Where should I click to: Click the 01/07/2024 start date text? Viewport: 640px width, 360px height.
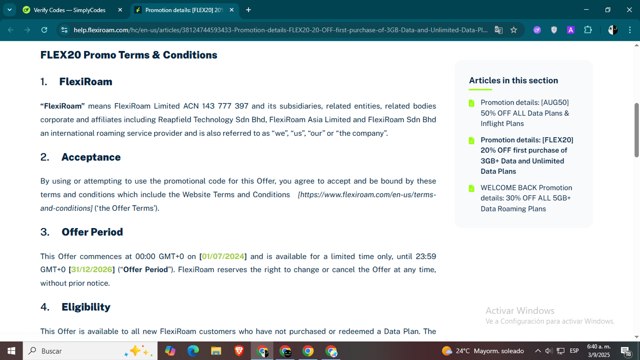[223, 256]
